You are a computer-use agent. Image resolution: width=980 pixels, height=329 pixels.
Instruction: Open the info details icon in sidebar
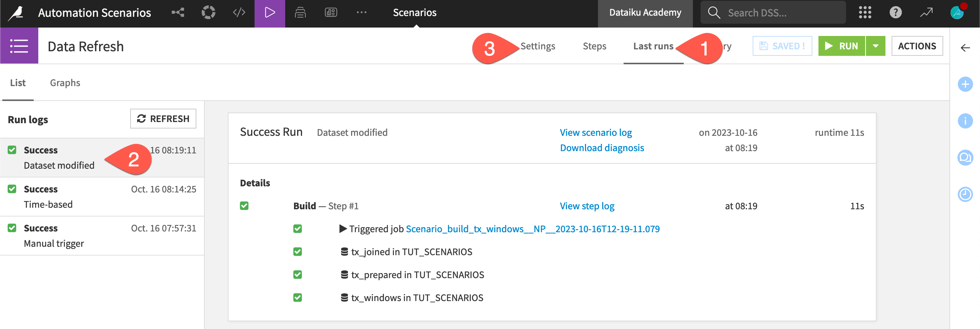(965, 121)
